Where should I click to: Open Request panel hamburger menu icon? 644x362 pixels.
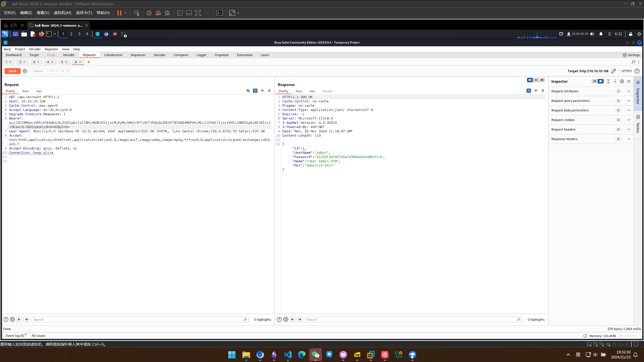tap(269, 91)
